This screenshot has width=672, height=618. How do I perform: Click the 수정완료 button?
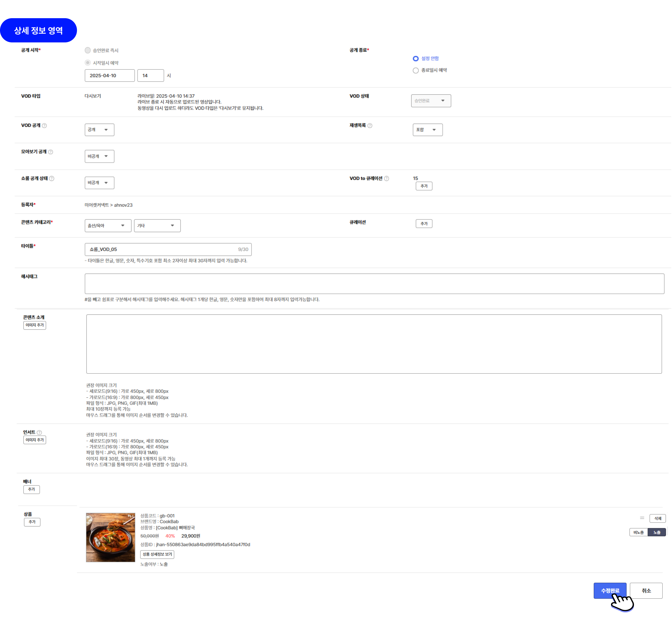[x=610, y=591]
